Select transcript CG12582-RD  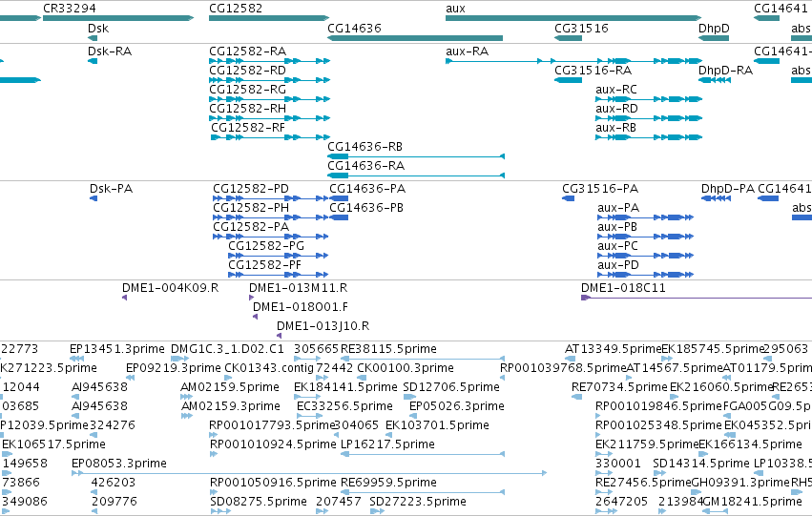(247, 71)
